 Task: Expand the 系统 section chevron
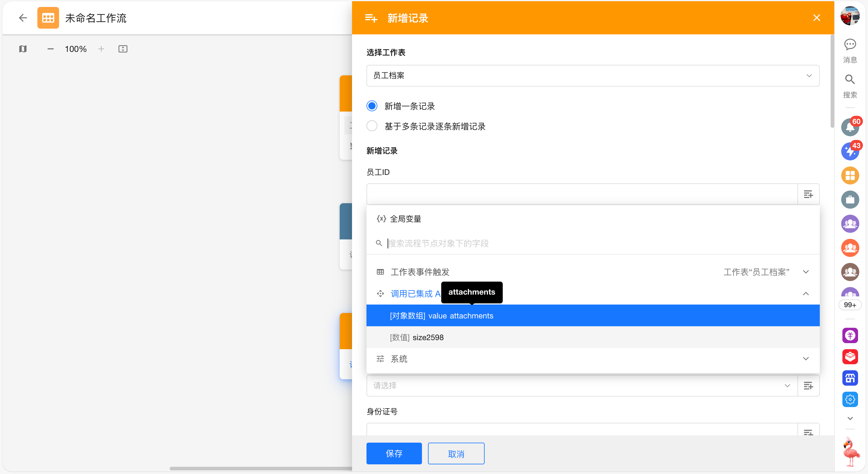click(x=805, y=359)
